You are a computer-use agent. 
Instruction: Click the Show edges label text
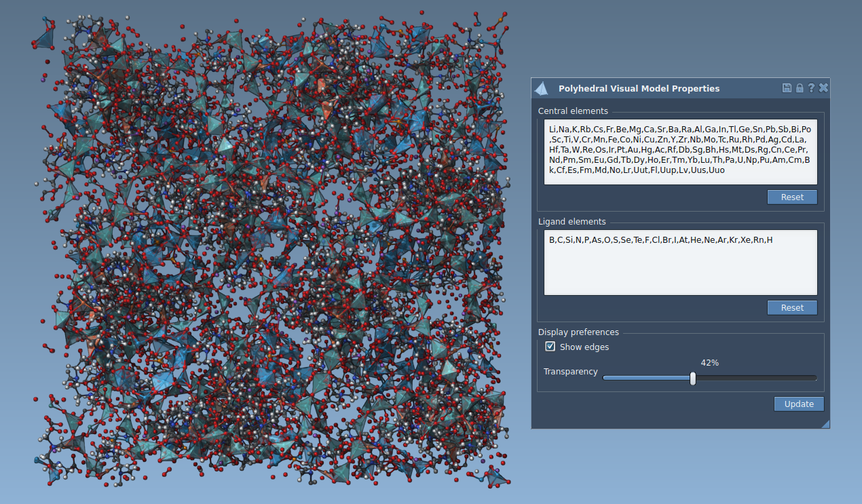(x=584, y=347)
